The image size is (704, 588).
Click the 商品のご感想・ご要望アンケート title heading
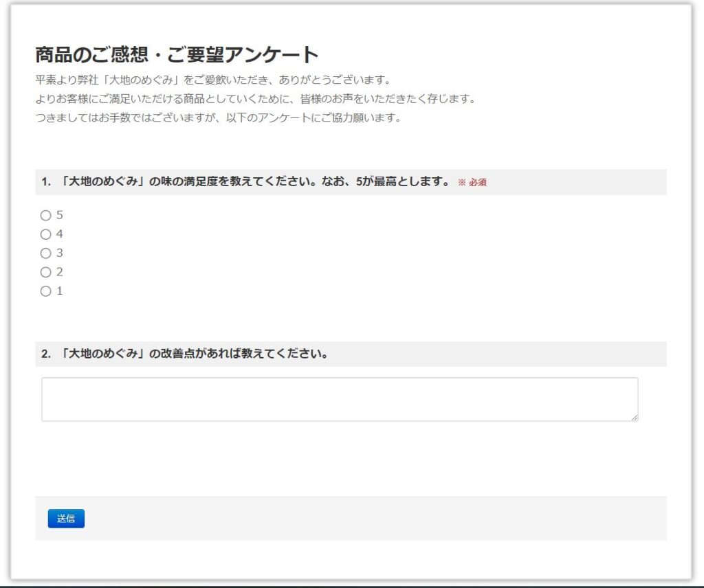click(177, 55)
